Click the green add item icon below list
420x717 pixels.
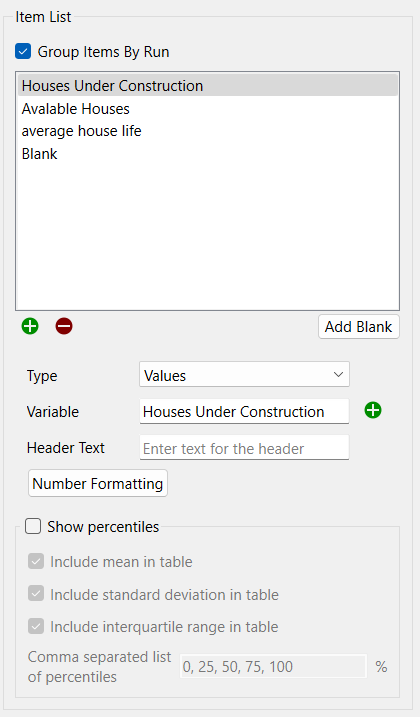click(x=30, y=326)
